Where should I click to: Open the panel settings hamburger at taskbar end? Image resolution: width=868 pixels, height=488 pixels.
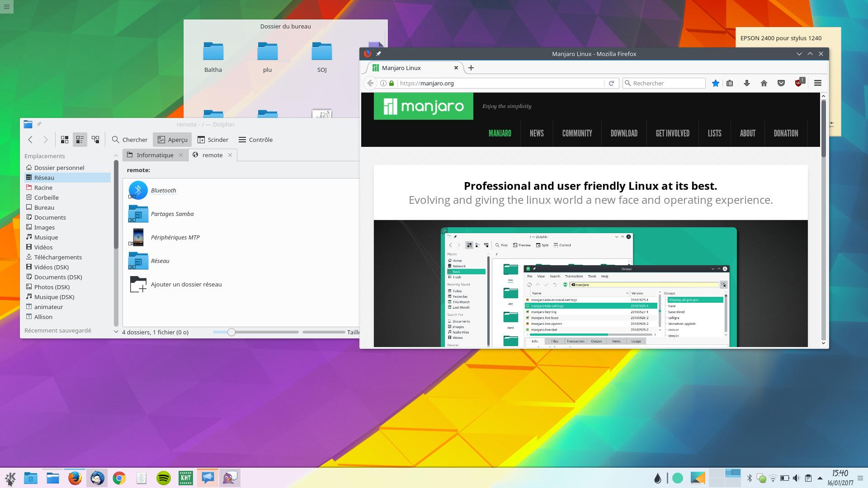pos(860,478)
